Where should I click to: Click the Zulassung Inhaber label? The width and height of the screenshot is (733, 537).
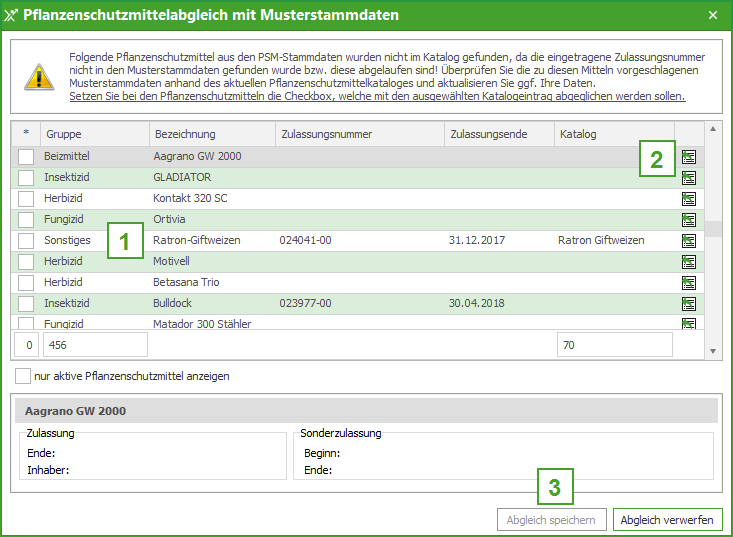tap(48, 470)
